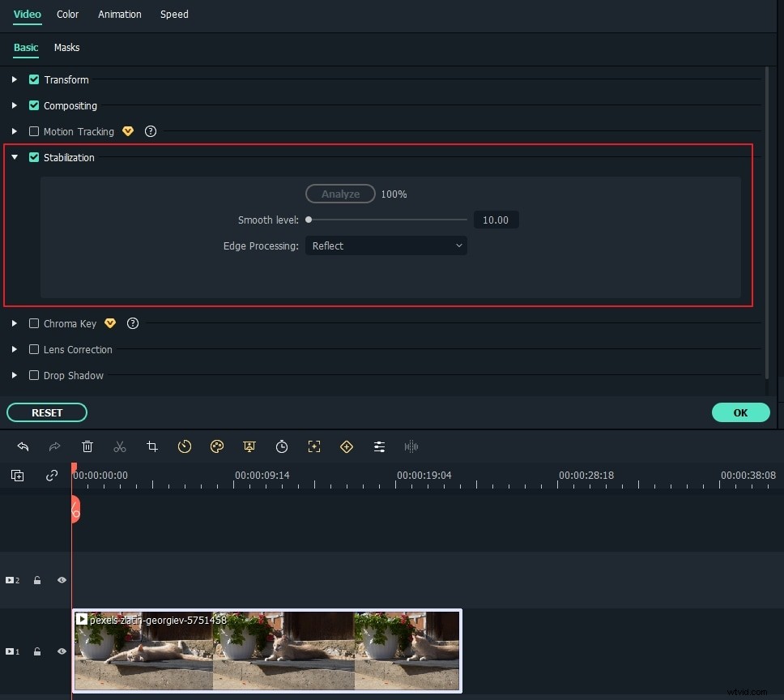Select the motion tracking focus icon
Image resolution: width=784 pixels, height=700 pixels.
pyautogui.click(x=314, y=446)
